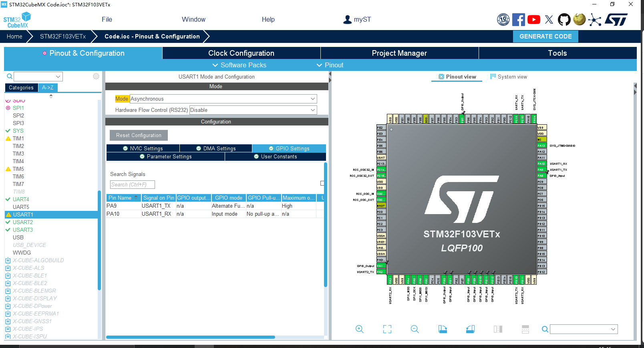Open the category search combo box
The height and width of the screenshot is (348, 644).
pos(38,76)
